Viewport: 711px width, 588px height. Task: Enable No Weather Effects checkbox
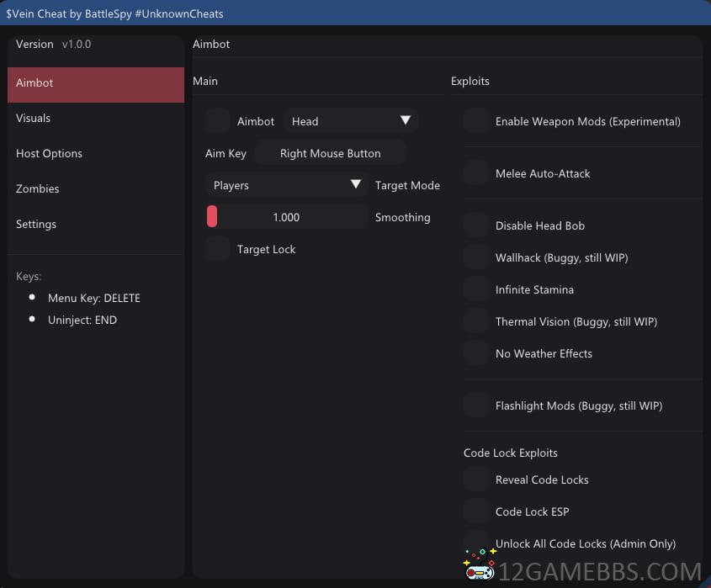coord(475,353)
